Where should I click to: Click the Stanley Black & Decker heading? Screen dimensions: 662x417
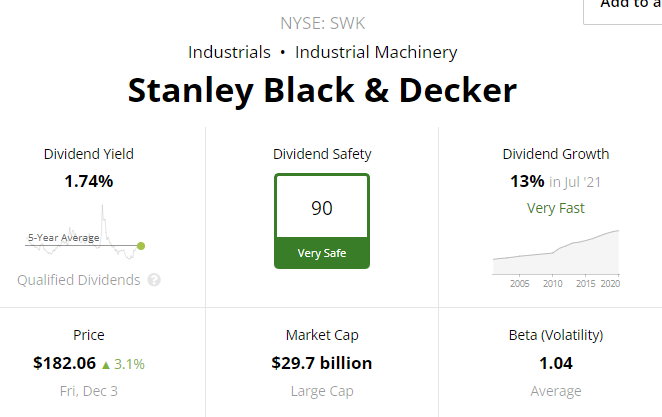[322, 90]
